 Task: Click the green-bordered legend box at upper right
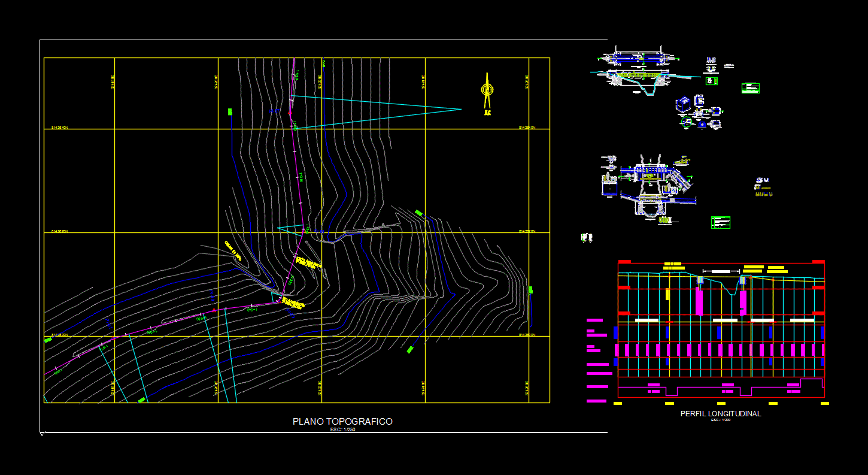[x=750, y=89]
